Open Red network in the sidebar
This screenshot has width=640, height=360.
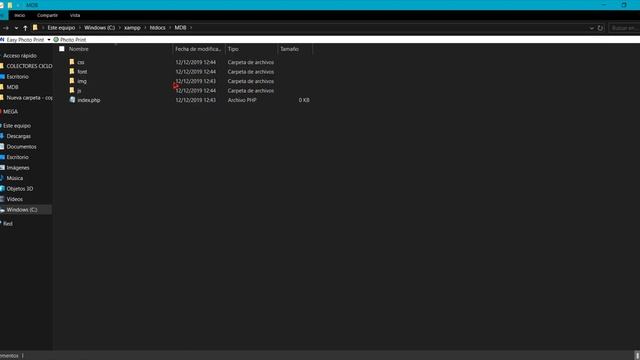(8, 224)
